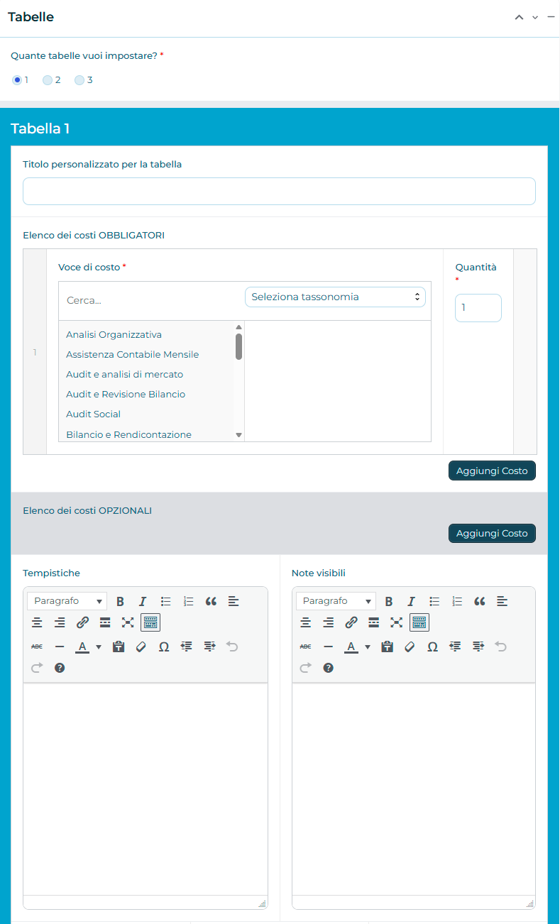560x924 pixels.
Task: Pick Analisi Organizzativa from the cost list
Action: click(114, 334)
